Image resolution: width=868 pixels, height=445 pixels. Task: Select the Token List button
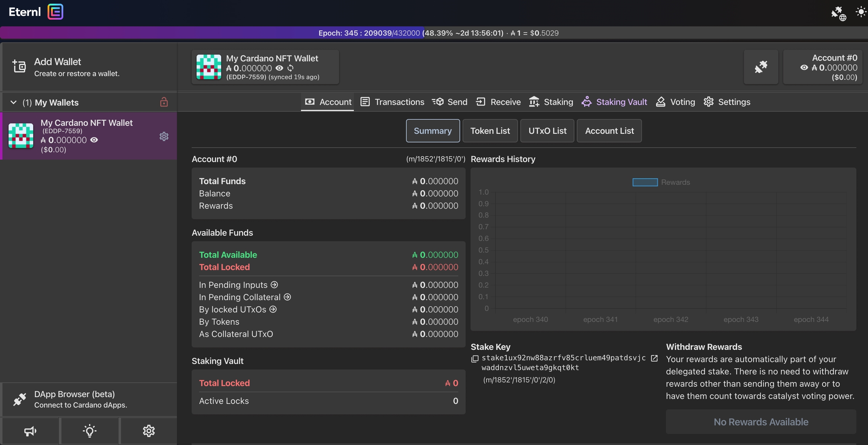[x=490, y=131]
